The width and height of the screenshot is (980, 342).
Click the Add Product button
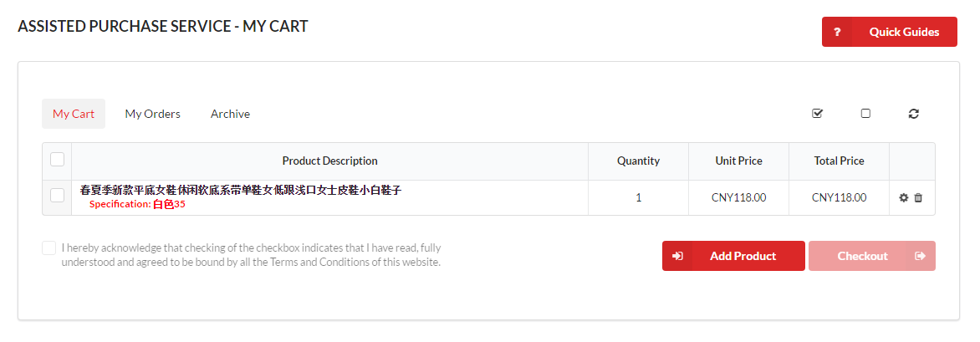coord(734,257)
